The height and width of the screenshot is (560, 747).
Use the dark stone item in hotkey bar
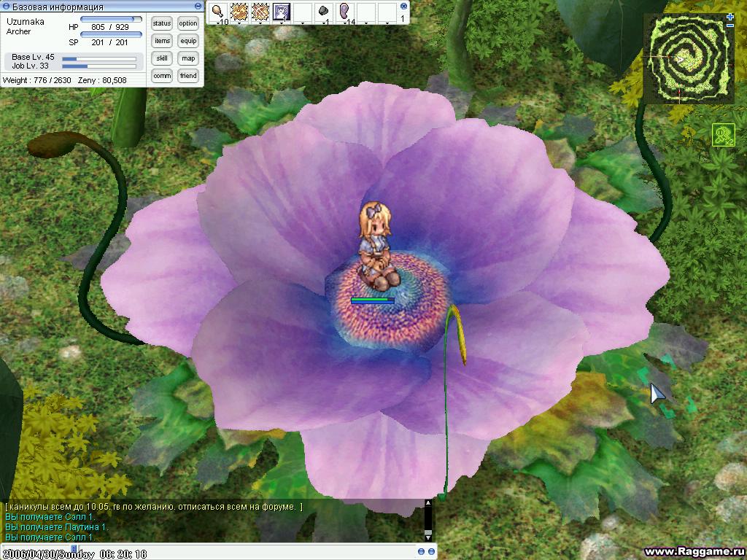click(x=323, y=12)
